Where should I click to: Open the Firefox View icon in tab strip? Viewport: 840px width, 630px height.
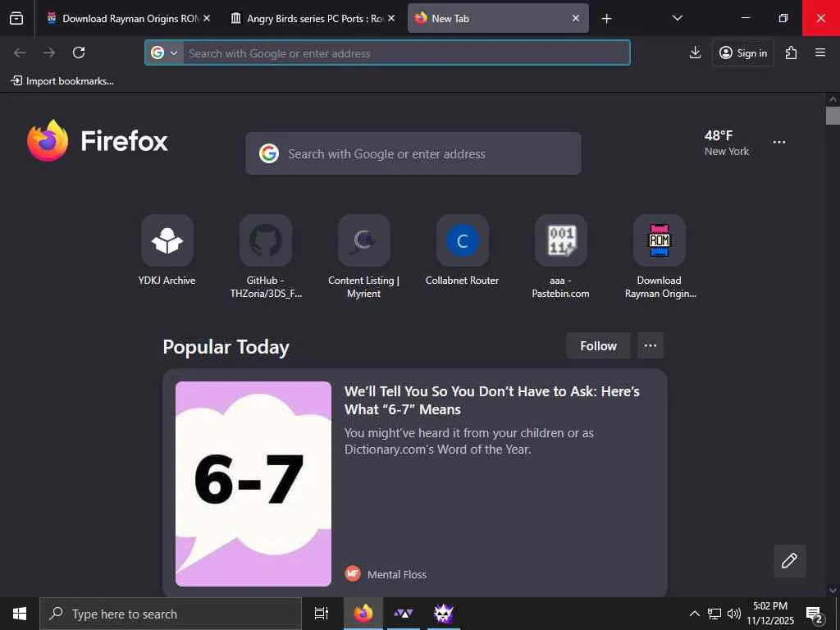click(x=16, y=18)
